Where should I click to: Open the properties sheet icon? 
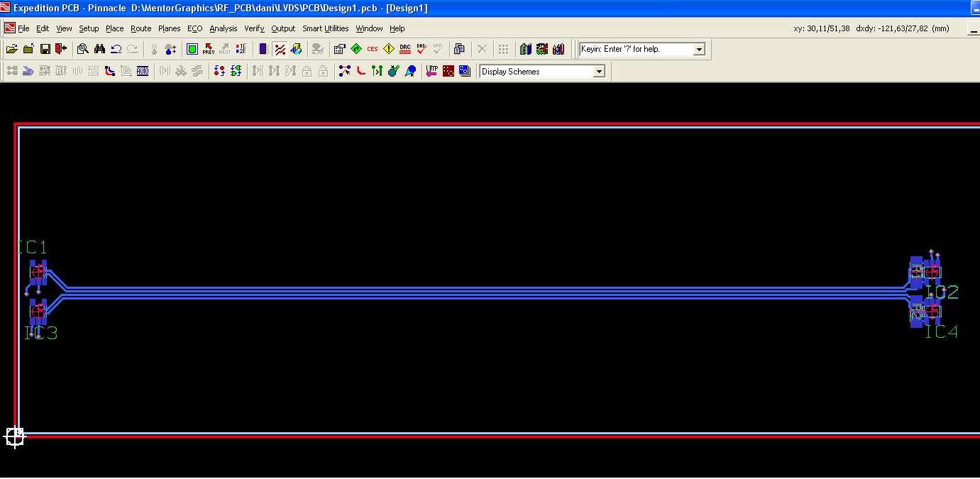(x=339, y=49)
